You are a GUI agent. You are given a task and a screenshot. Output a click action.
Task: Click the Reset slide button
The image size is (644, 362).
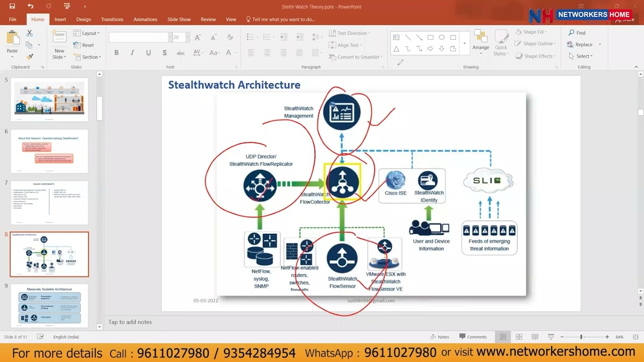click(84, 45)
